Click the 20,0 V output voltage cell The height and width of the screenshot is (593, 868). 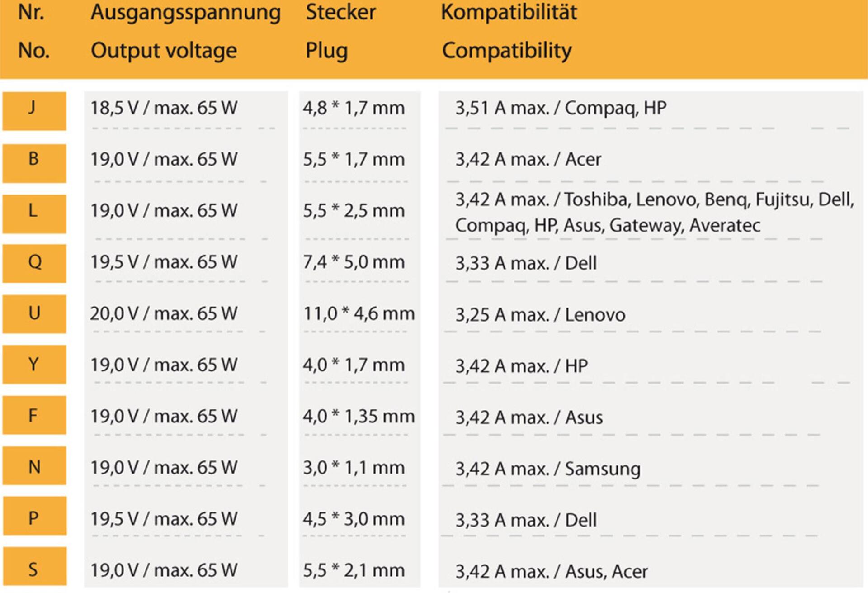[x=164, y=313]
